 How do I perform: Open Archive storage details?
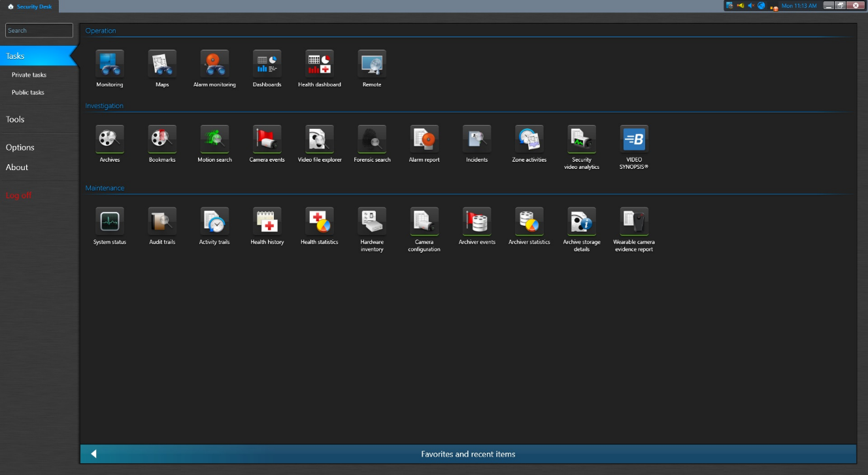(x=582, y=230)
